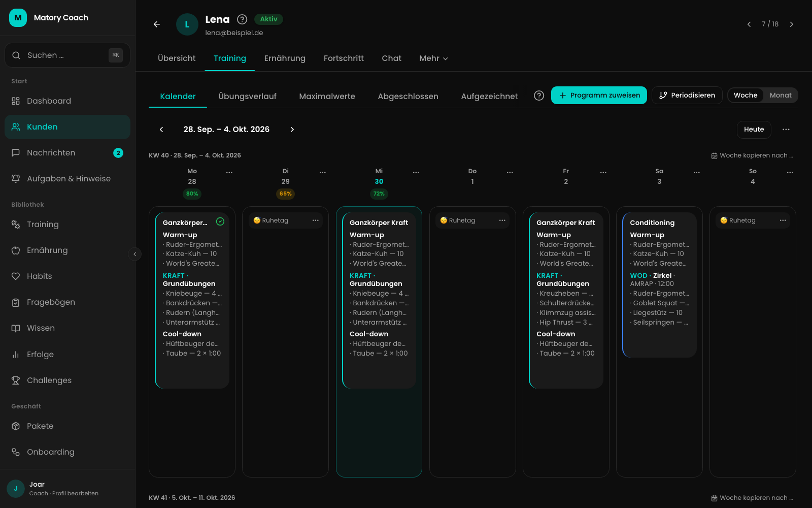Open the Maximalwerte sub-tab
This screenshot has height=508, width=812.
pos(327,97)
